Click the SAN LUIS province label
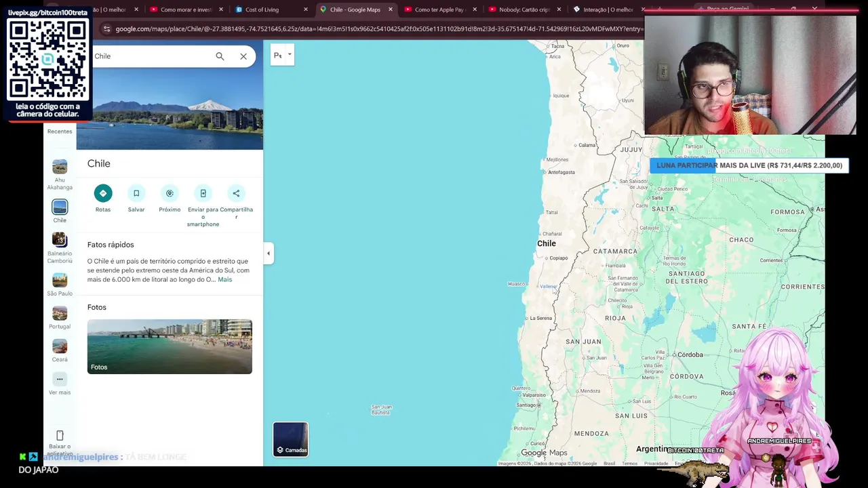Image resolution: width=868 pixels, height=488 pixels. click(631, 415)
